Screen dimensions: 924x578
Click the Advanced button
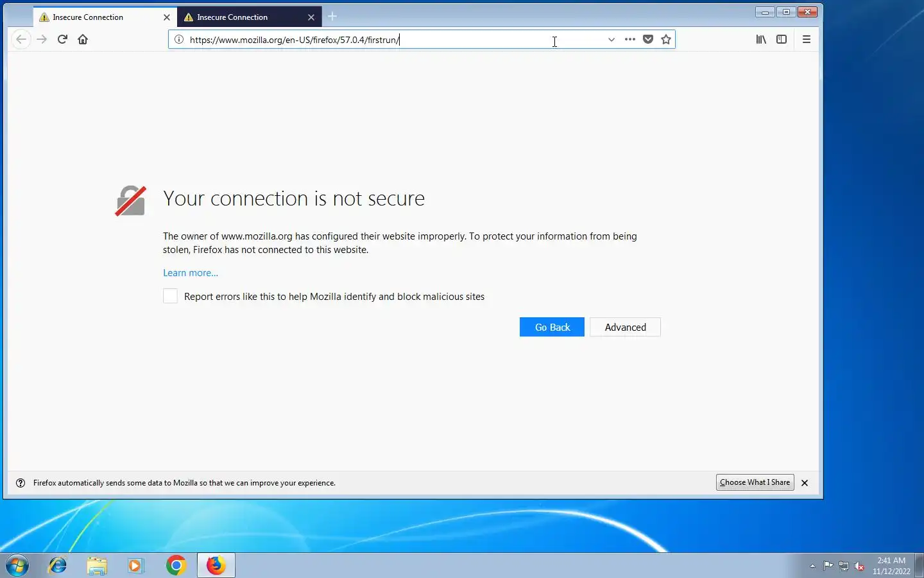pyautogui.click(x=625, y=327)
